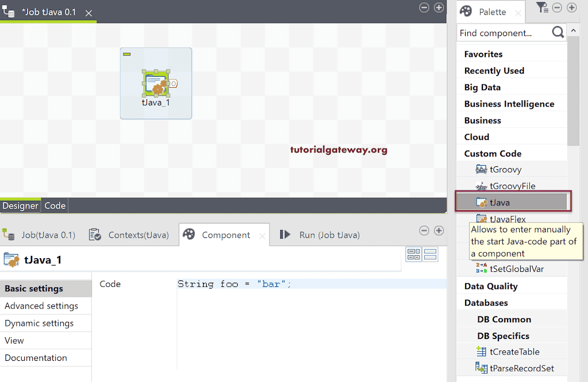Click the search magnifier in Find component field
Image resolution: width=588 pixels, height=382 pixels.
pyautogui.click(x=556, y=33)
